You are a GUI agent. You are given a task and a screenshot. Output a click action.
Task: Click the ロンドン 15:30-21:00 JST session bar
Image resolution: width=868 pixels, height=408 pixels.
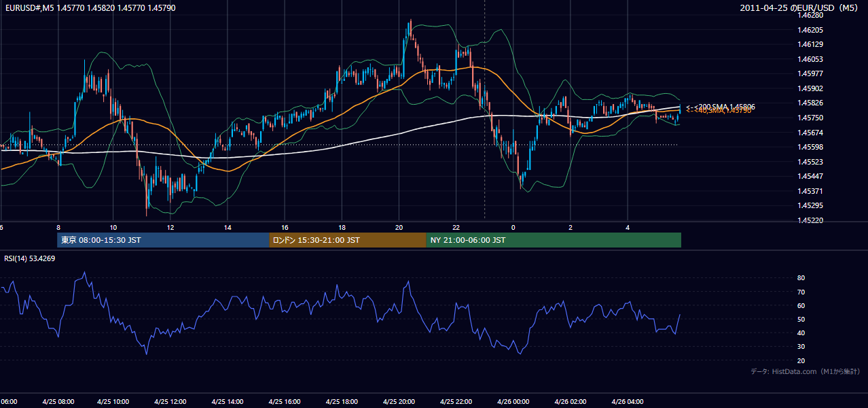(x=347, y=240)
